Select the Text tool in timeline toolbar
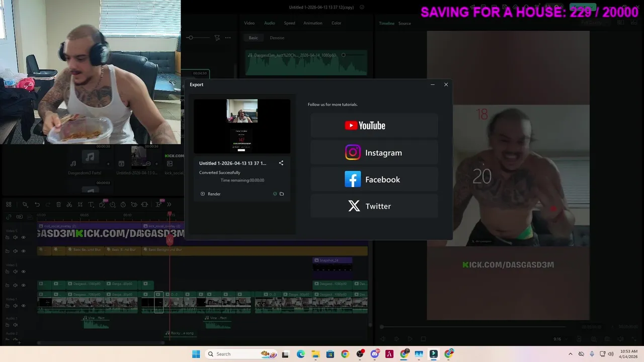The height and width of the screenshot is (362, 644). click(x=91, y=205)
